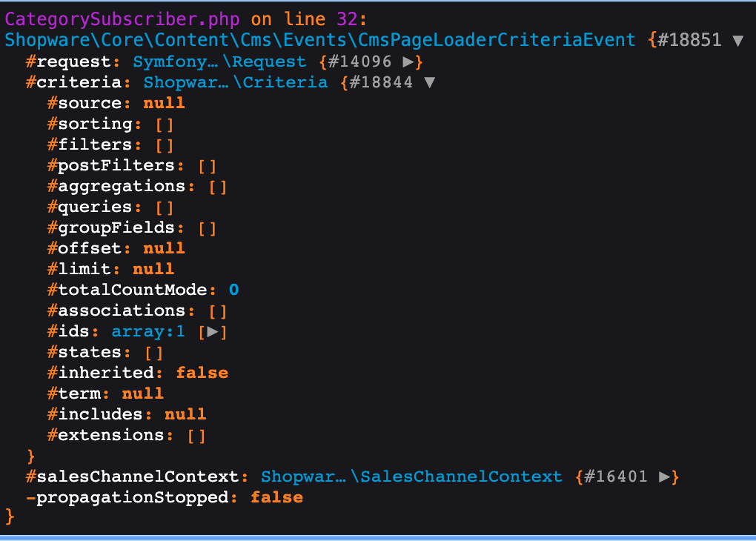Select the #criteria property name
Image resolution: width=756 pixels, height=541 pixels.
74,82
